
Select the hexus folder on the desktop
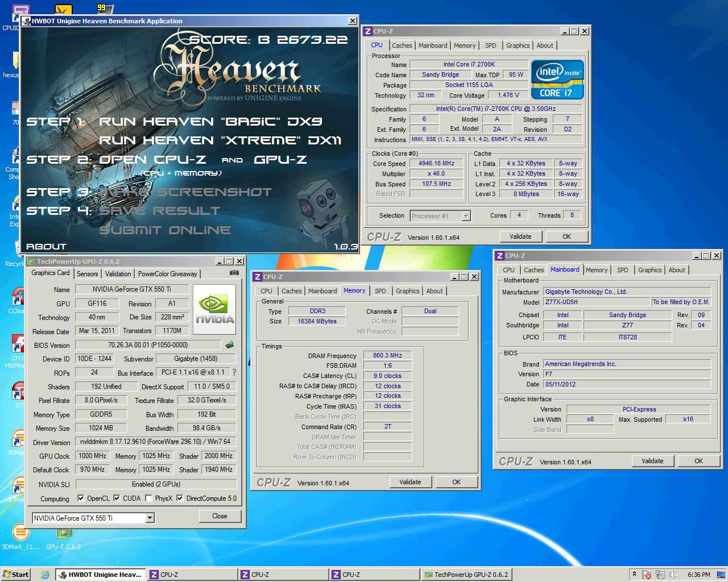click(11, 64)
